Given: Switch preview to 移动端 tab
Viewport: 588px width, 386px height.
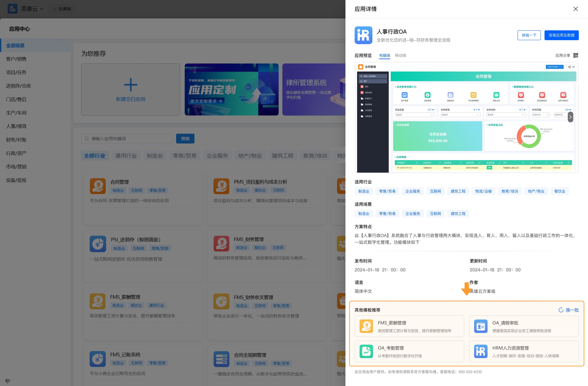Looking at the screenshot, I should click(400, 55).
